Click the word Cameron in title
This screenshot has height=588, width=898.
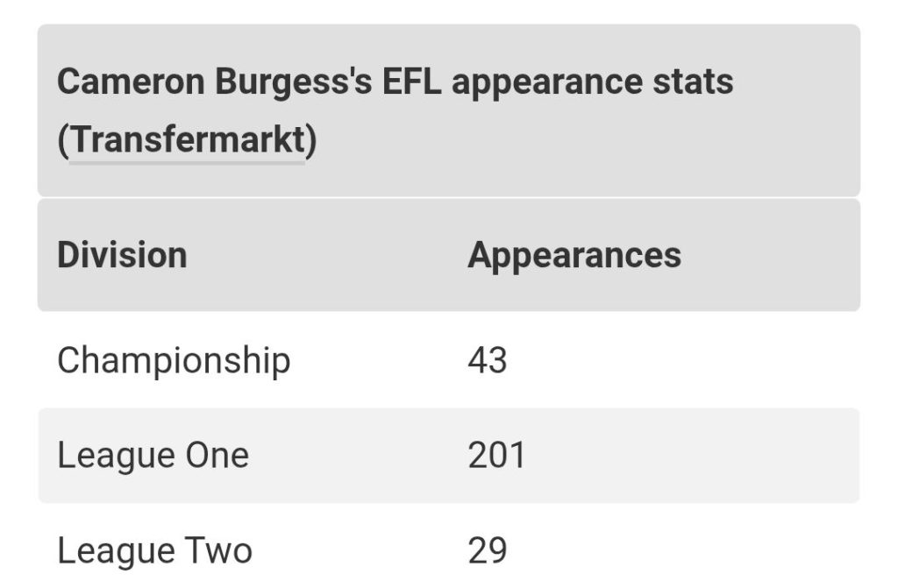click(x=131, y=81)
